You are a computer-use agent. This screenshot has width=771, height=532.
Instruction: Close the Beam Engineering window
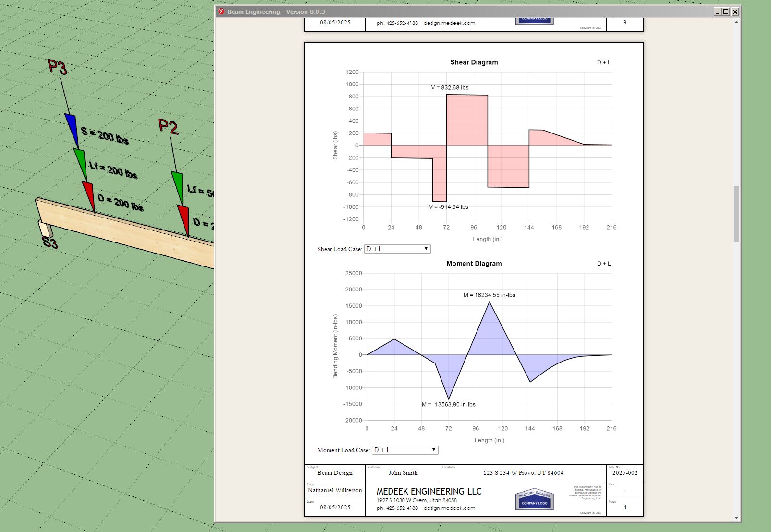pyautogui.click(x=735, y=12)
